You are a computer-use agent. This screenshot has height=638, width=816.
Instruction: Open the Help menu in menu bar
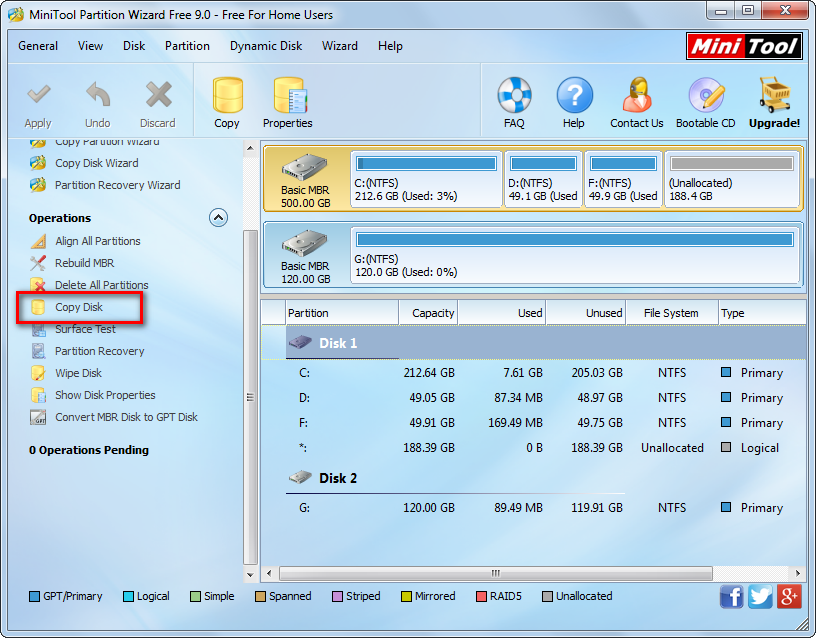coord(390,46)
